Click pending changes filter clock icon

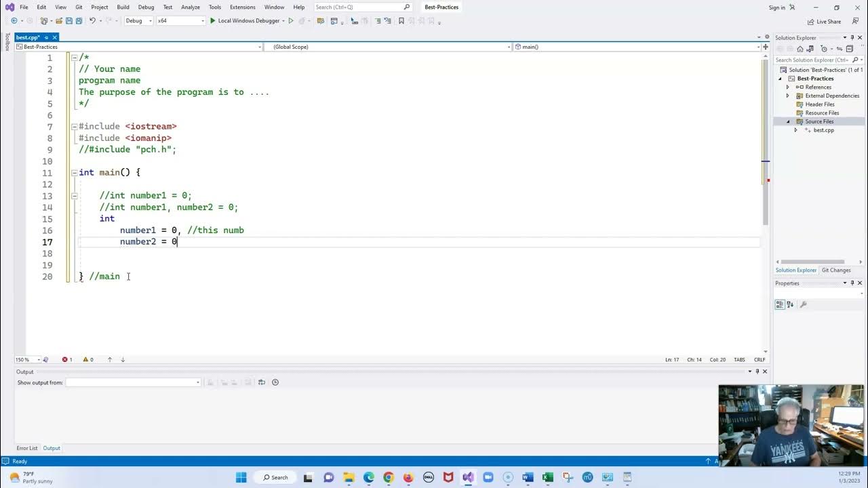coord(825,49)
